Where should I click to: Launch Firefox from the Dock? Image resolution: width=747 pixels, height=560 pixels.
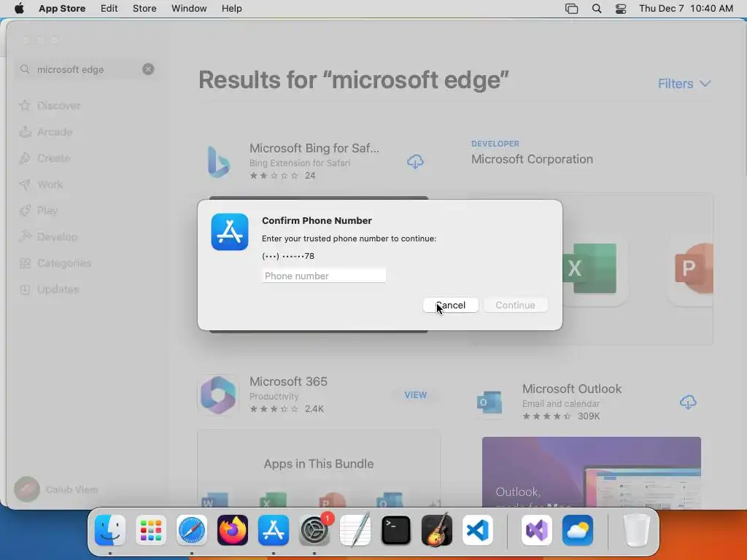(x=233, y=530)
